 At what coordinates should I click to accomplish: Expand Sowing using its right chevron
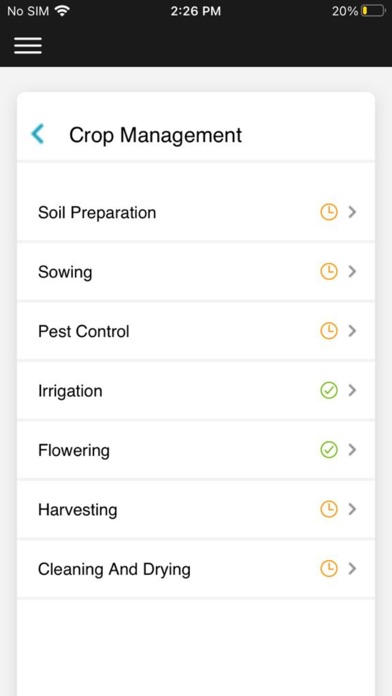[x=352, y=271]
